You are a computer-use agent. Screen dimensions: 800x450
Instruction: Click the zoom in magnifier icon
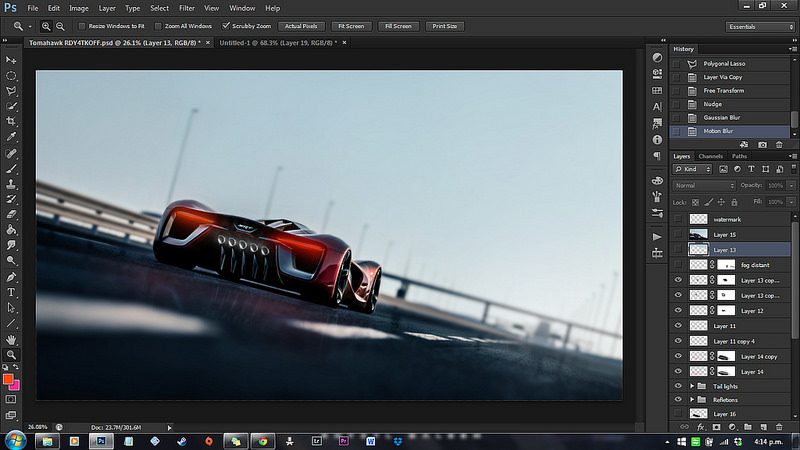pos(46,26)
